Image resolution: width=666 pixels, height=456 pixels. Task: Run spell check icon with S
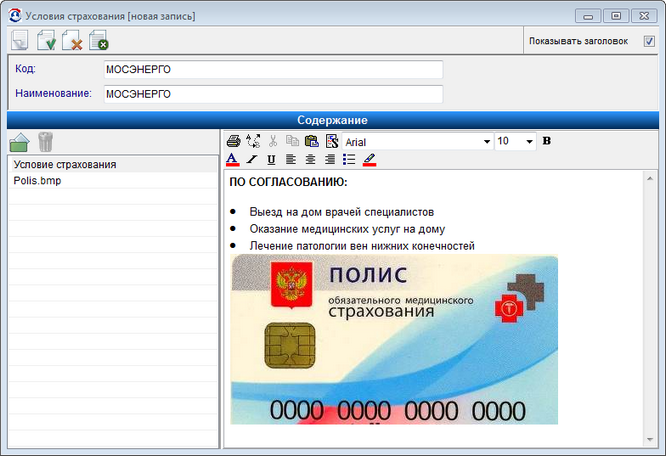pyautogui.click(x=332, y=141)
